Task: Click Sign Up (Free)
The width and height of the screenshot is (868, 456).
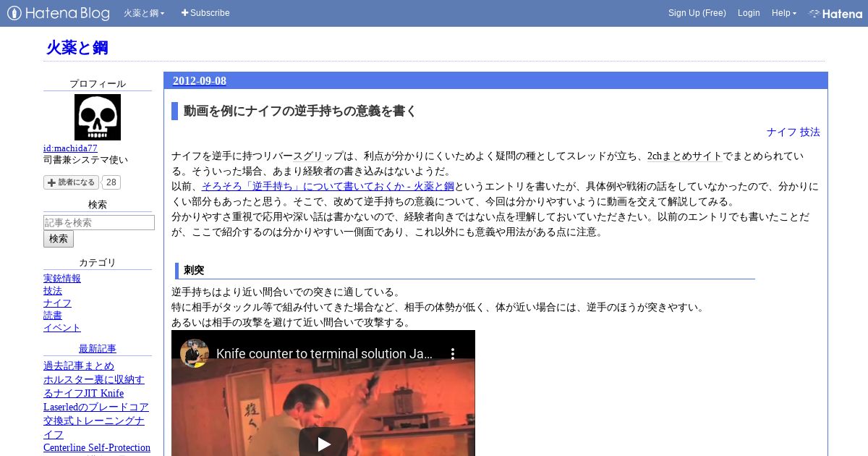Action: pyautogui.click(x=697, y=13)
